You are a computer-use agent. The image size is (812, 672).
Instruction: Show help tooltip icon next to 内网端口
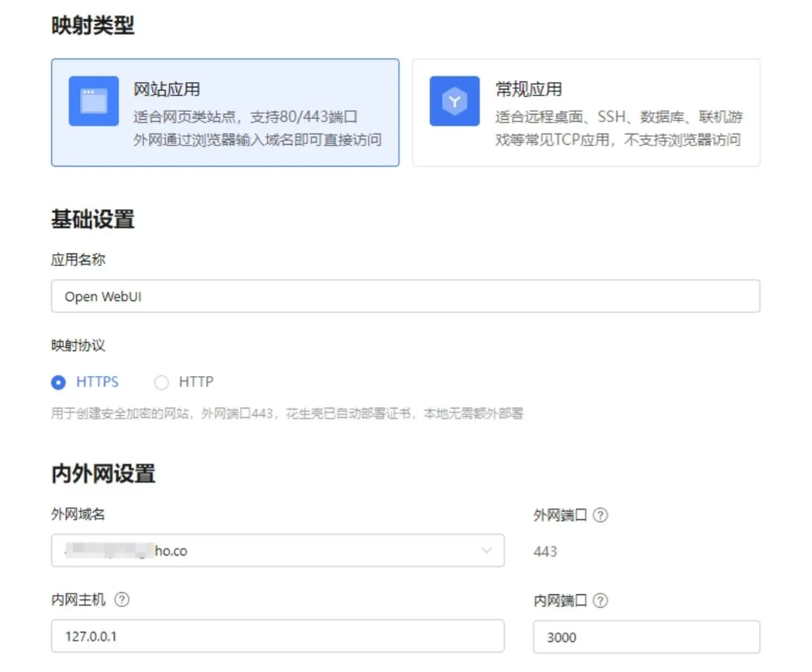tap(600, 601)
